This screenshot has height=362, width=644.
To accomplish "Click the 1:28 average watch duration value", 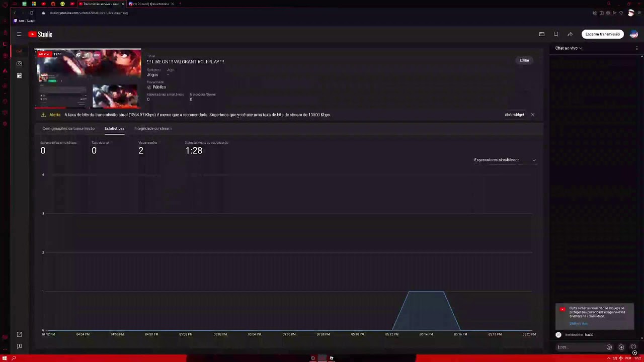I will tap(194, 150).
